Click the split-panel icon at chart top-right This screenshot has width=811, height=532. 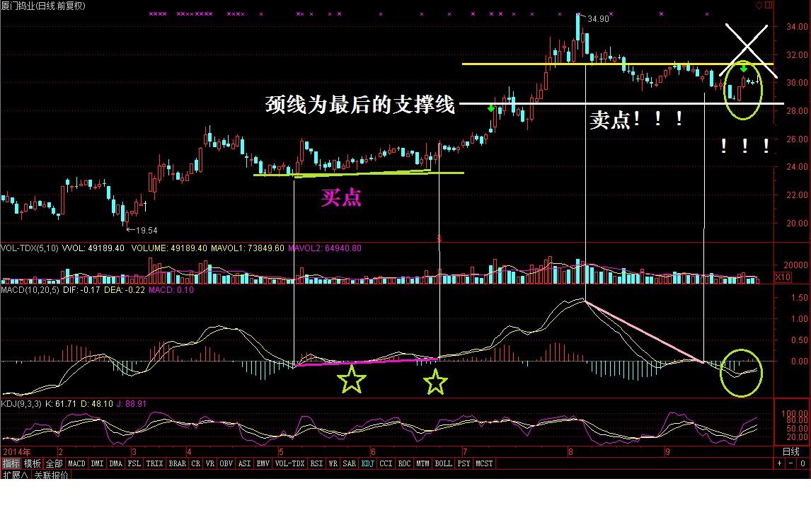tap(769, 5)
